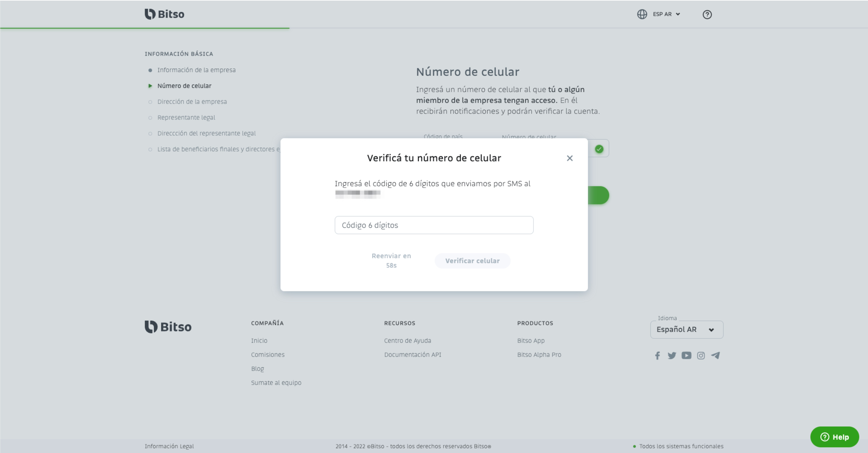Select Número de celular step
The height and width of the screenshot is (453, 868).
[x=184, y=86]
